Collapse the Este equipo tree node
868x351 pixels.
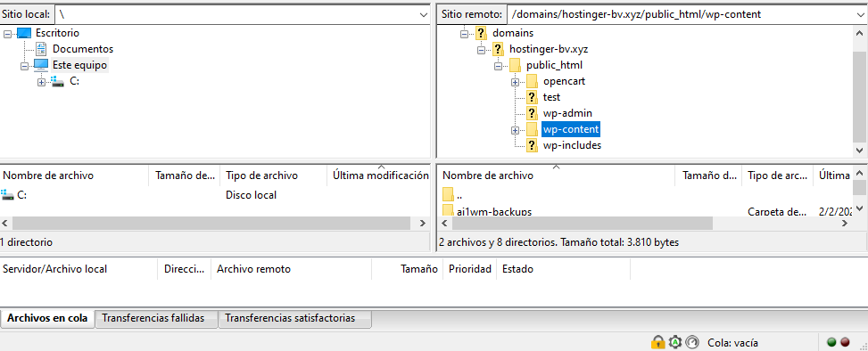click(24, 66)
